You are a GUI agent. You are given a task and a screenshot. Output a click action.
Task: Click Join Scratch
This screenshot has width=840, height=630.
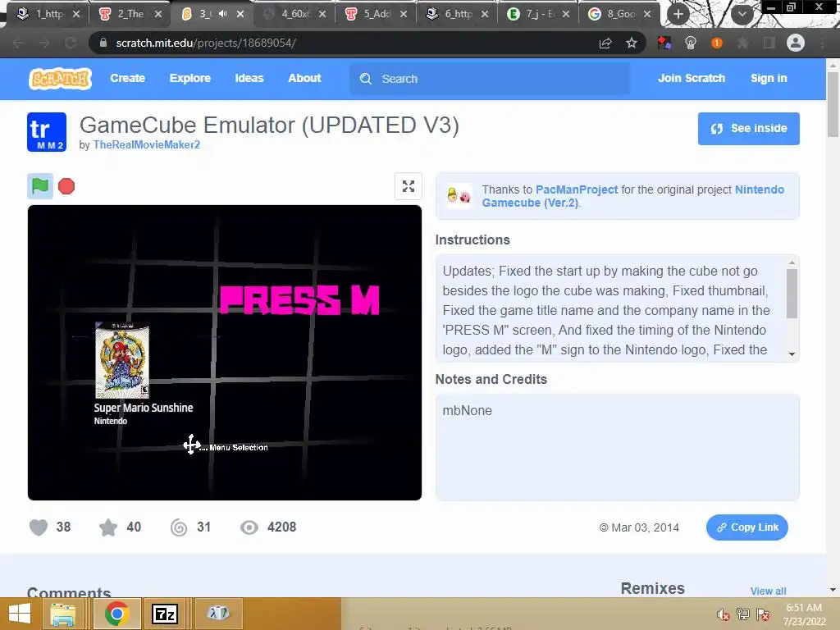(x=692, y=78)
